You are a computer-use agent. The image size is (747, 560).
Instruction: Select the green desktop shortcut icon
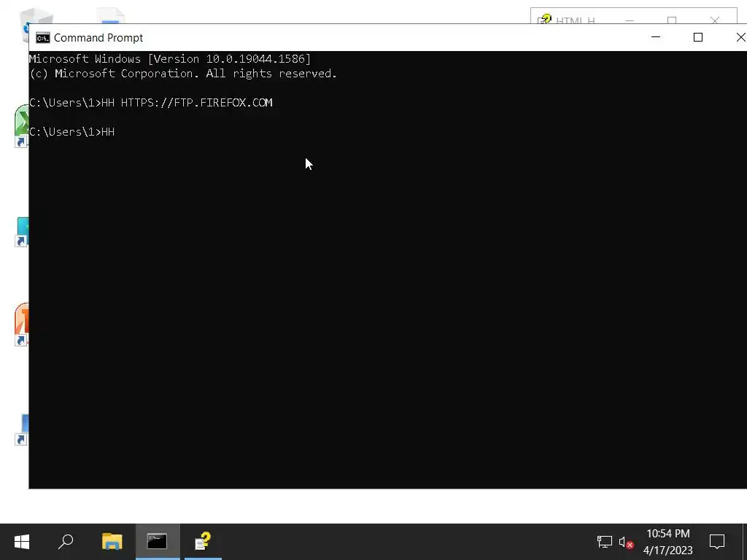(21, 125)
